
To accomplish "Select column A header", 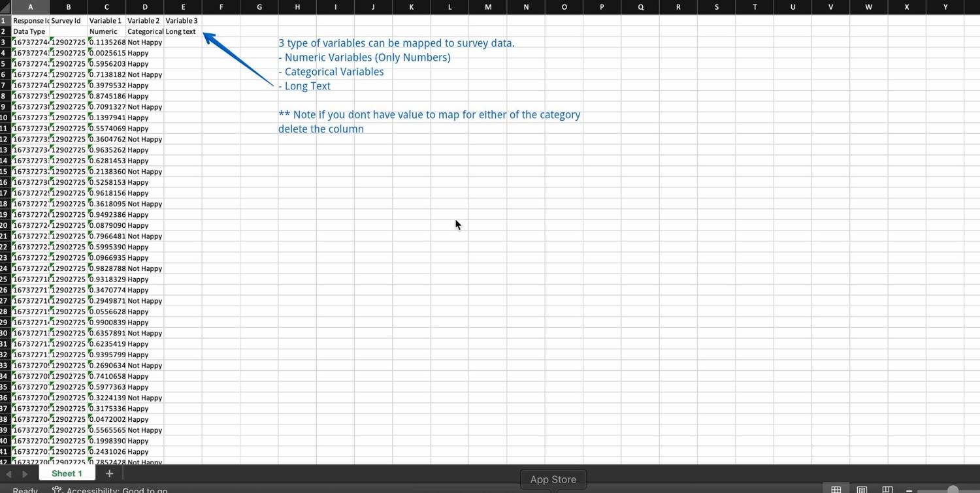I will coord(30,7).
